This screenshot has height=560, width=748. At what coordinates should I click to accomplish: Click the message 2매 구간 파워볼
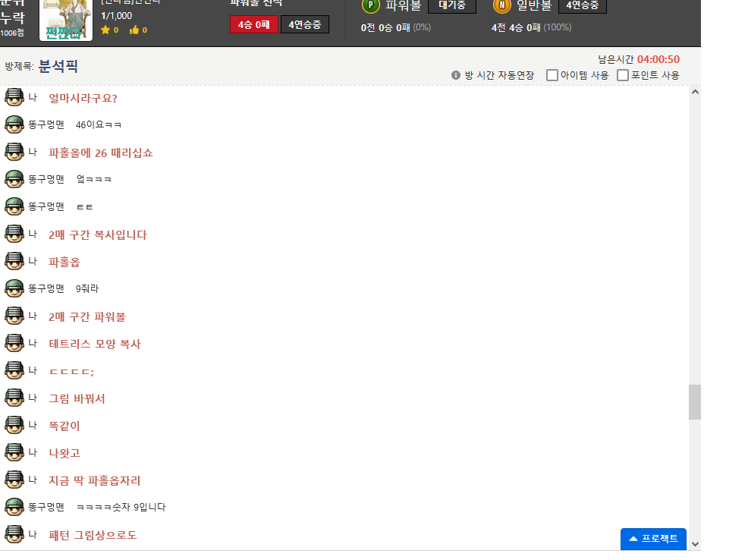point(86,316)
